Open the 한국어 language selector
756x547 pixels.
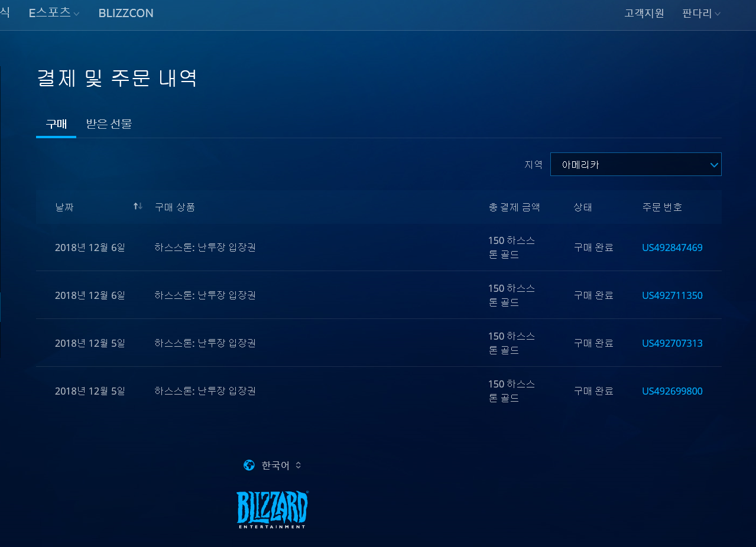[281, 465]
